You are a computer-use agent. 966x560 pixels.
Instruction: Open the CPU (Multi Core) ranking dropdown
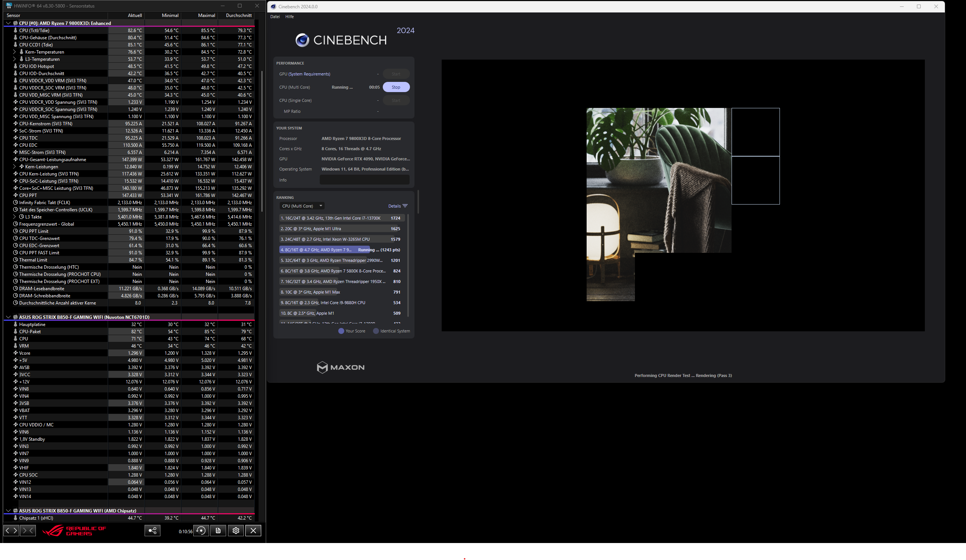[302, 206]
